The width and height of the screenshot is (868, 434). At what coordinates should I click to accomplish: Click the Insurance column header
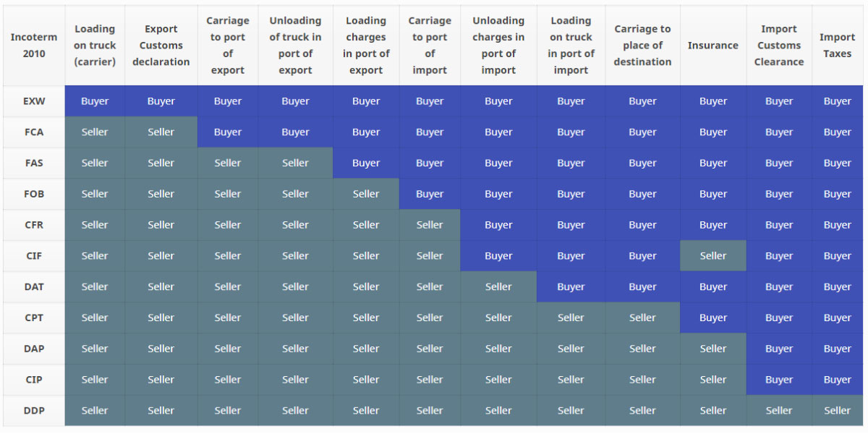(x=712, y=46)
